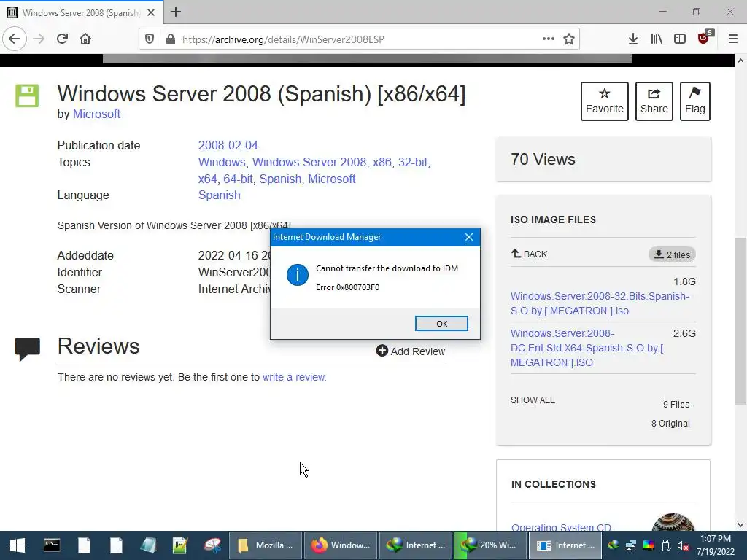Open the Firefox library icon
Image resolution: width=747 pixels, height=560 pixels.
coord(657,39)
